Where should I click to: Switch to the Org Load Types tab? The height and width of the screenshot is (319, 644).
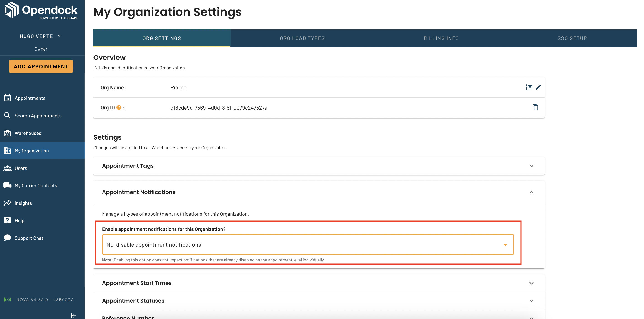tap(302, 38)
